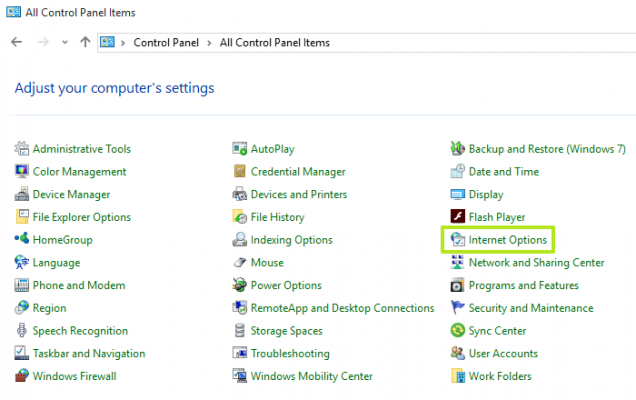Click the Administrative Tools icon
636x400 pixels.
tap(22, 149)
